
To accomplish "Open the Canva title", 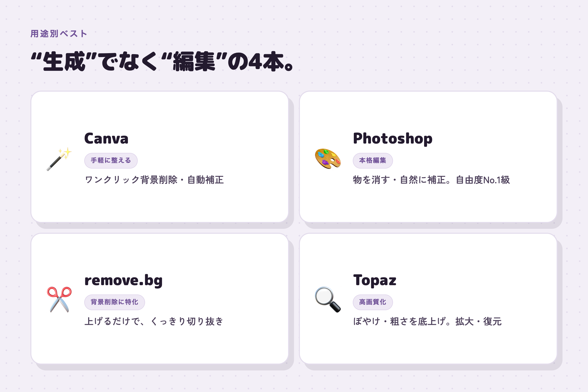I will (107, 138).
